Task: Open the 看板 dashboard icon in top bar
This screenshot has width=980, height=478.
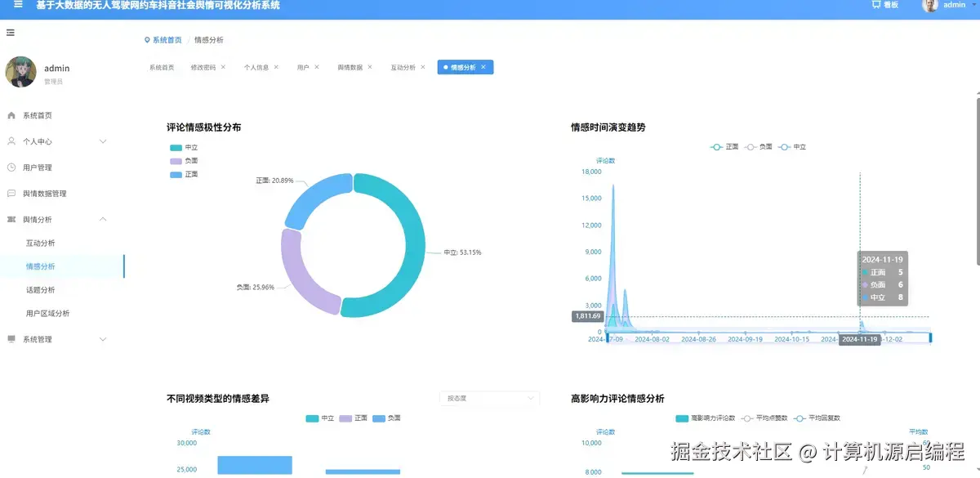Action: tap(875, 6)
